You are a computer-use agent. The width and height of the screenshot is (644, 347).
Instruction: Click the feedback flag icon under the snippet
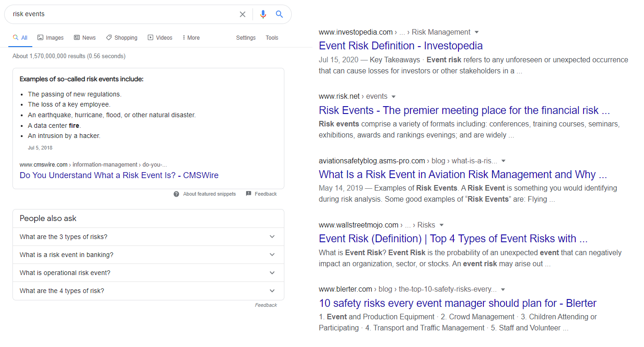pos(249,194)
